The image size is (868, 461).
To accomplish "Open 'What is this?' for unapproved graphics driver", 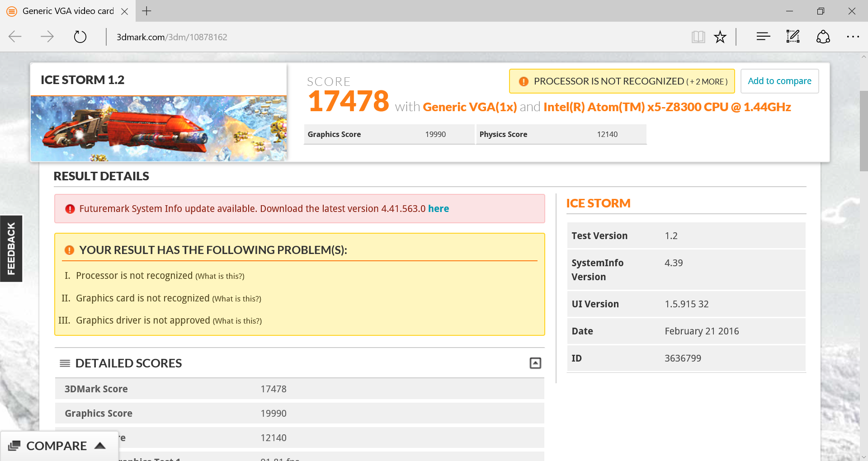I will coord(237,321).
